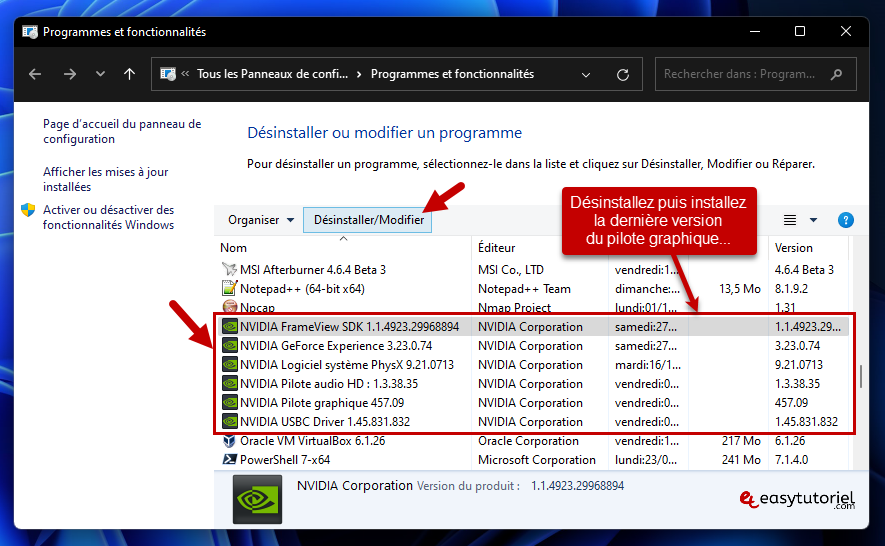
Task: Select NVIDIA GeForce Experience icon
Action: pos(229,346)
